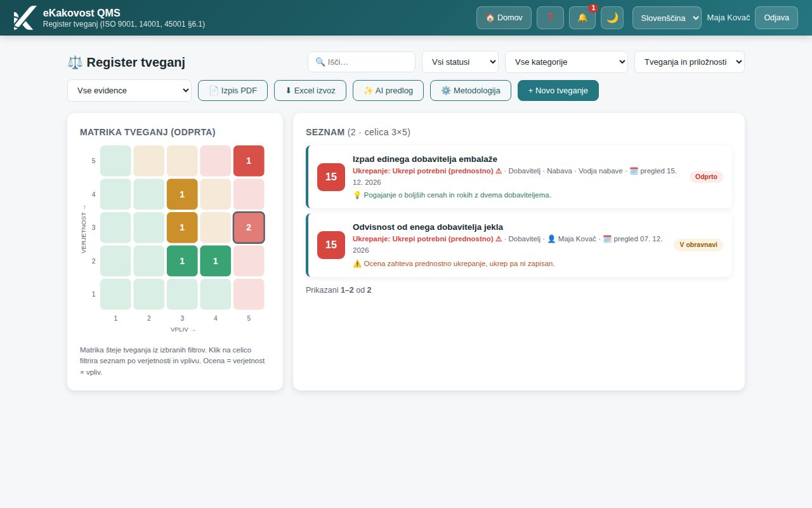
Task: Click the Odprto status badge
Action: click(706, 177)
